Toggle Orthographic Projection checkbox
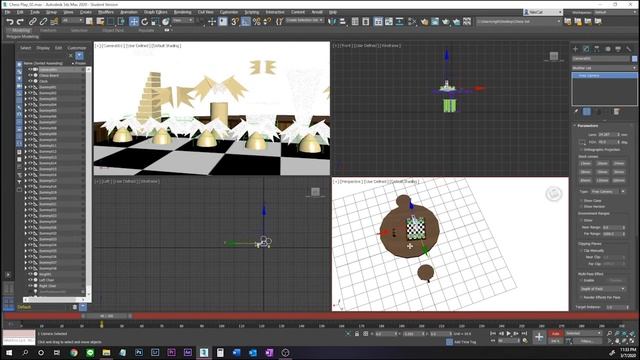This screenshot has width=640, height=360. 581,149
